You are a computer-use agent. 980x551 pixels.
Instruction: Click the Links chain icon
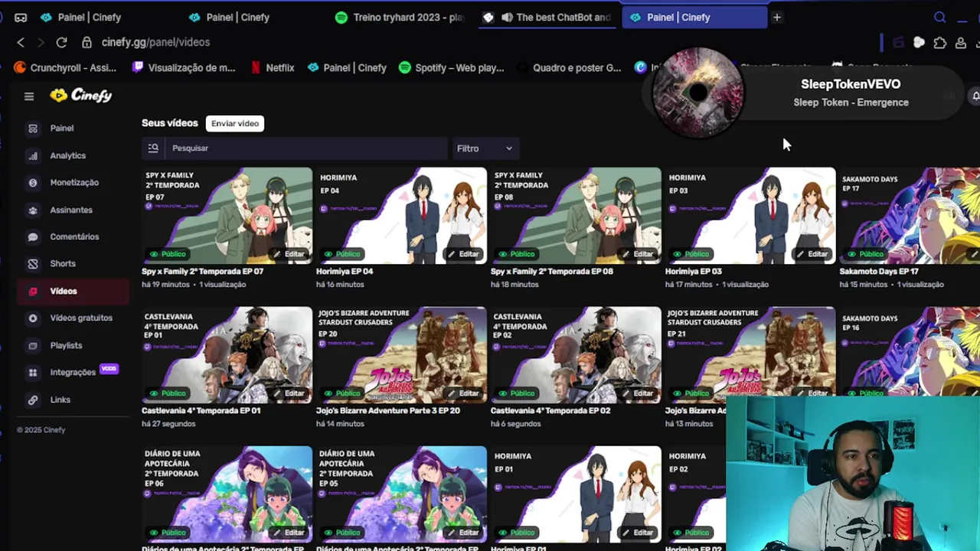coord(33,399)
